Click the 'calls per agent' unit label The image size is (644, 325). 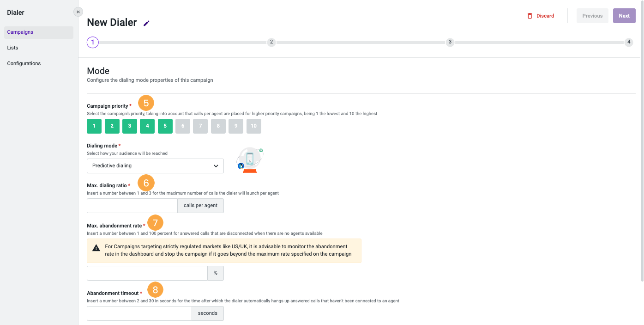tap(200, 205)
